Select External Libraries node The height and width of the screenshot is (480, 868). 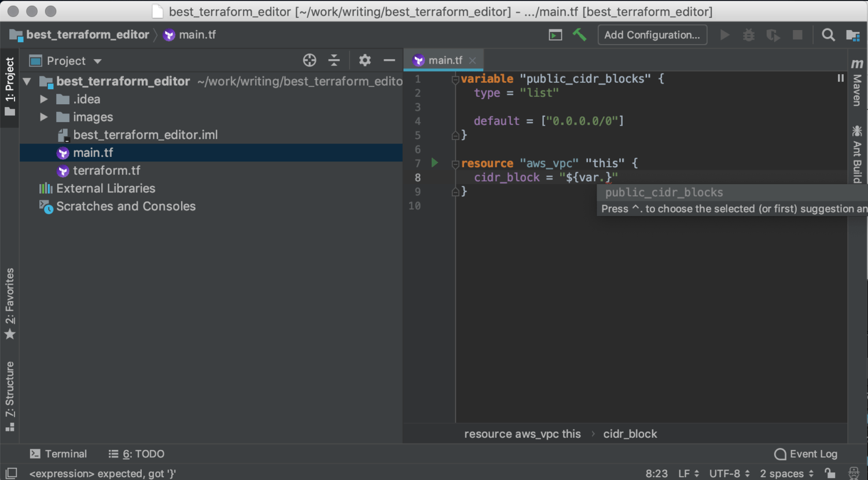pos(105,188)
